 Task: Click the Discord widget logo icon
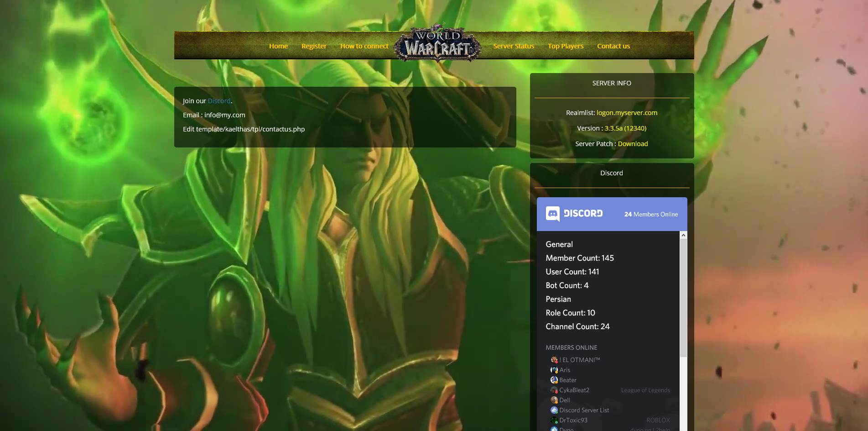553,214
